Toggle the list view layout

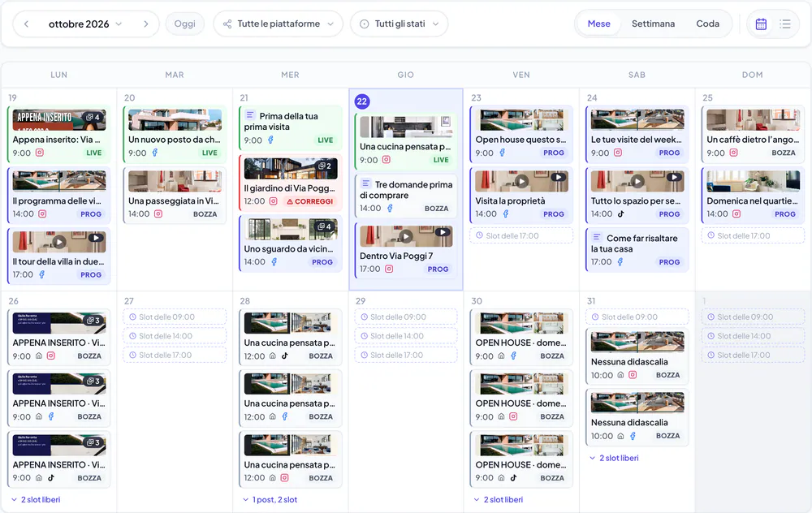pyautogui.click(x=785, y=24)
